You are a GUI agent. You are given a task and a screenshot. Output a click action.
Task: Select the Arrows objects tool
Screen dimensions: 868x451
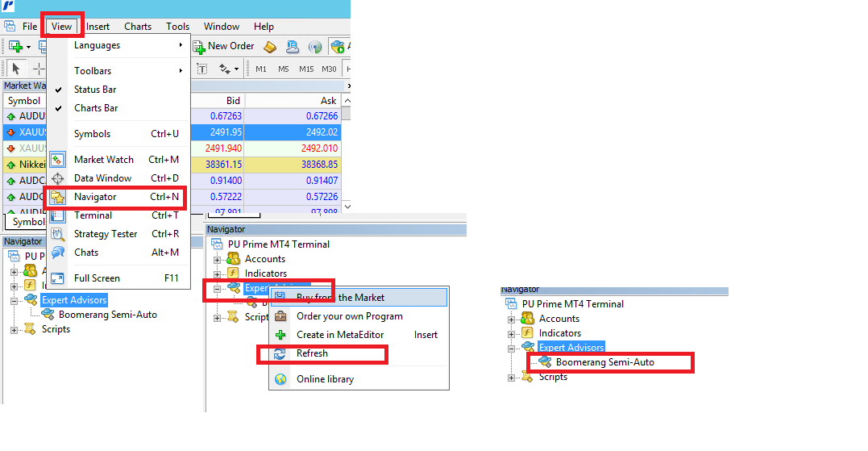[224, 69]
